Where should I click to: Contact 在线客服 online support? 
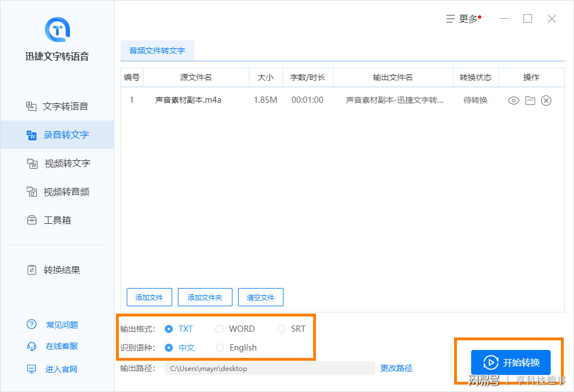(62, 346)
